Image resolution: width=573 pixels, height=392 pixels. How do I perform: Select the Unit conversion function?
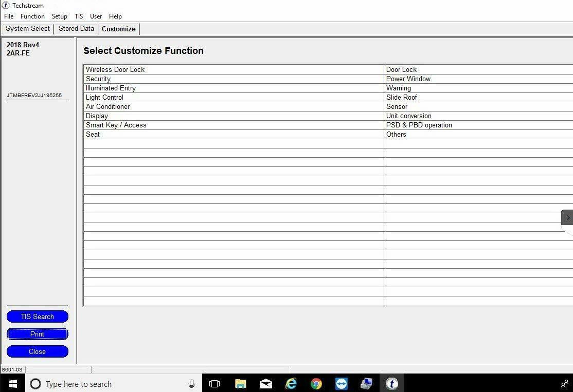point(478,116)
